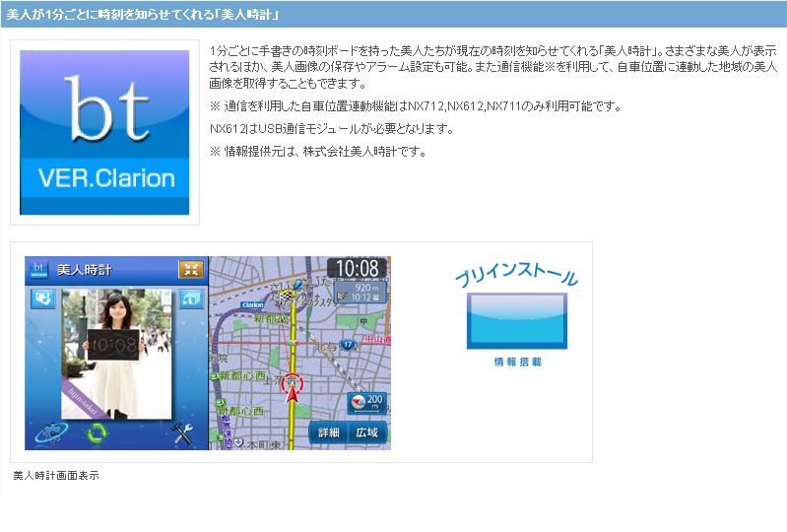Click the line '※ 情報提供元は、株式会社美人時計です。'
Screen dimensions: 787x532
tap(318, 152)
